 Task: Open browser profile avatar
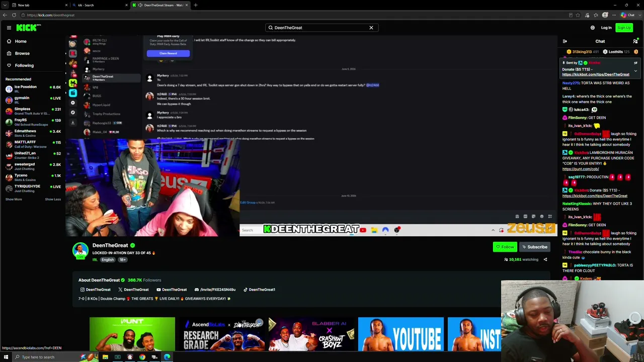tap(605, 15)
